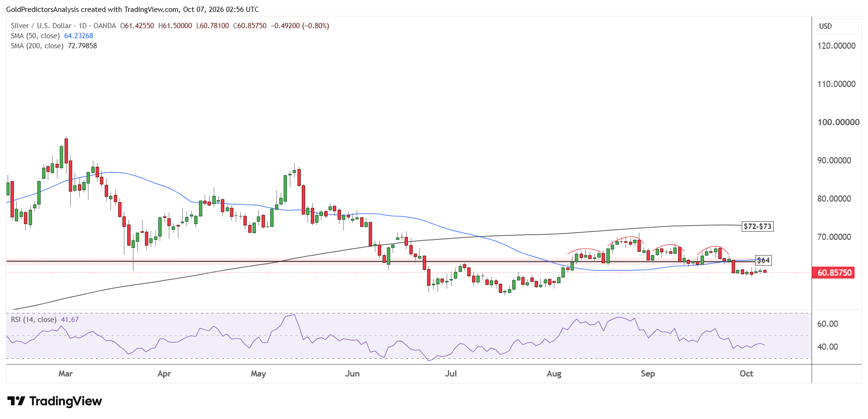Click the 100.00000 price axis label
Screen dimensions: 868x419
point(838,122)
